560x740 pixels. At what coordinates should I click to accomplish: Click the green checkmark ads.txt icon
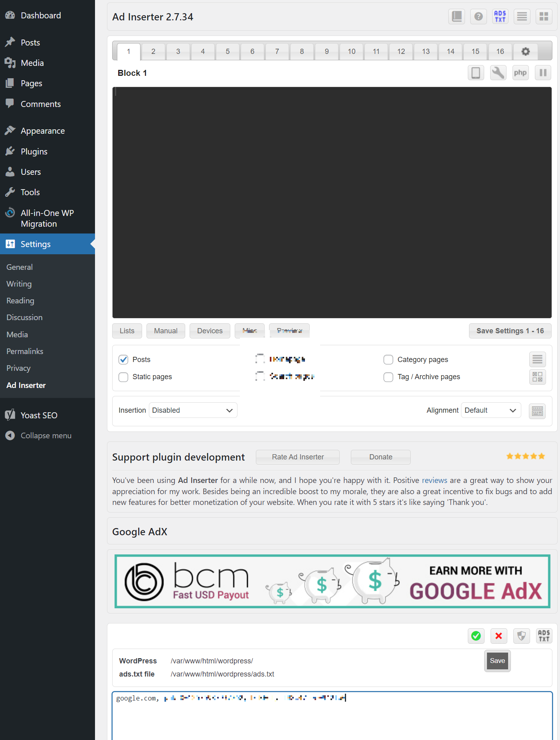[x=476, y=636]
